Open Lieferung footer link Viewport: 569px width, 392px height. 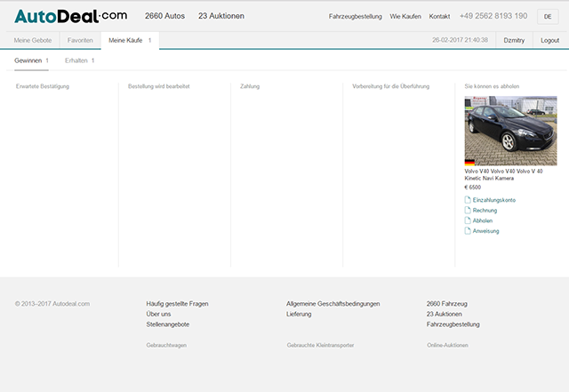click(x=299, y=314)
